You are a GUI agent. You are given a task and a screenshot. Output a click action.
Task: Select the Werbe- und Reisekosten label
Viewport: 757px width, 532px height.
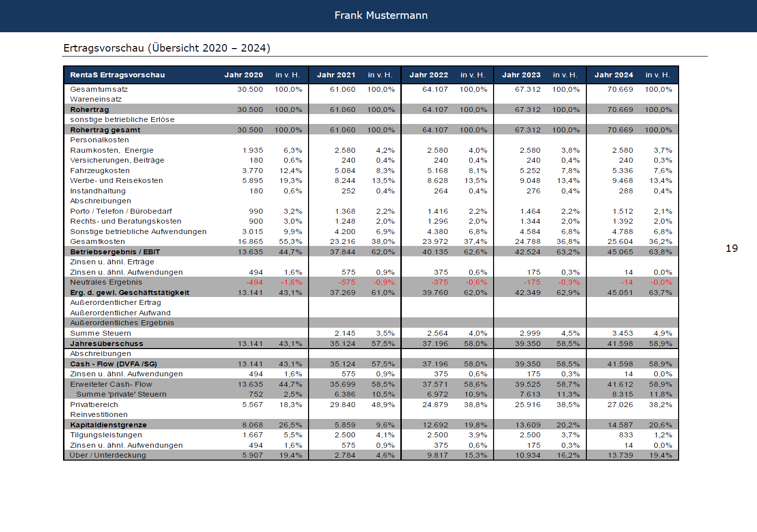[x=117, y=180]
